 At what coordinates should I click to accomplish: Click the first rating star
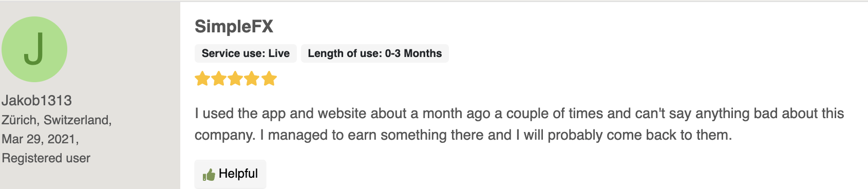pos(202,79)
